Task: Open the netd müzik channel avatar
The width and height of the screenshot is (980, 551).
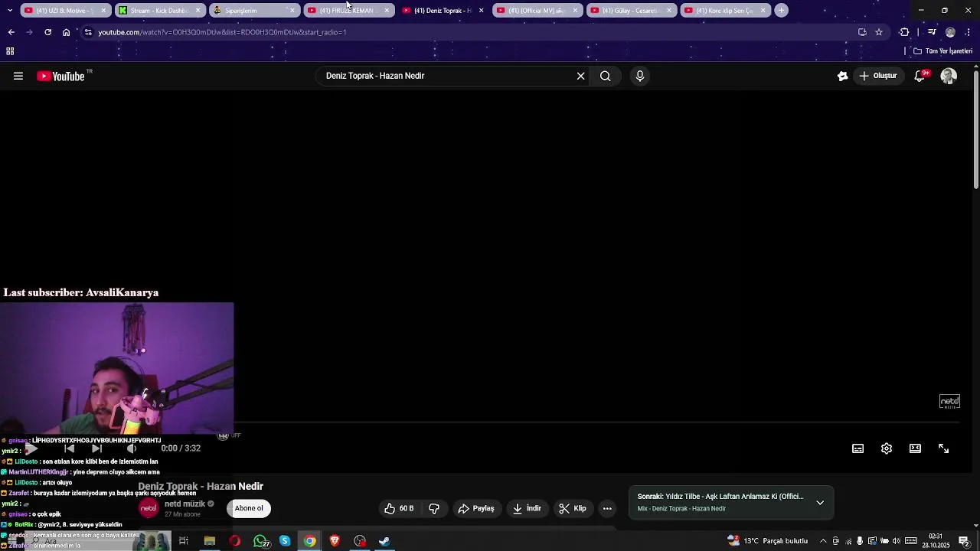Action: [149, 508]
